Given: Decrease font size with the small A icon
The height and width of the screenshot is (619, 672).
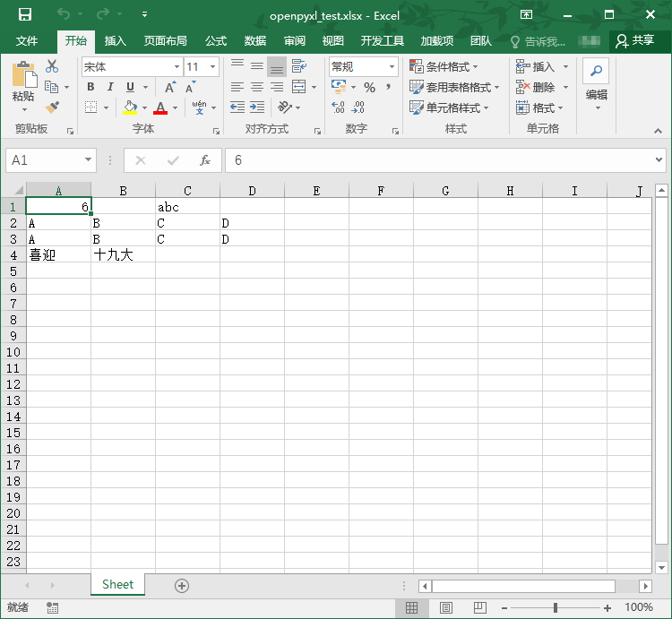Looking at the screenshot, I should (x=190, y=88).
